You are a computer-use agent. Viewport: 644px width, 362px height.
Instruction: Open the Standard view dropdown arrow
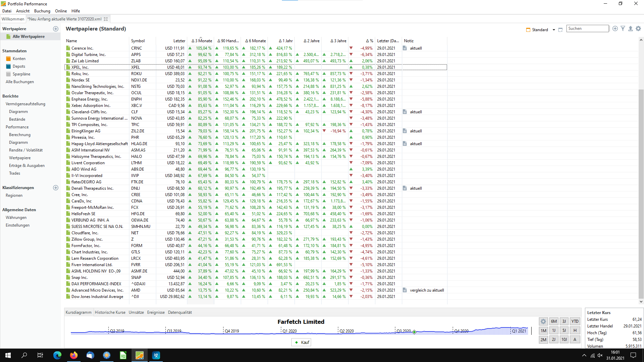(554, 30)
